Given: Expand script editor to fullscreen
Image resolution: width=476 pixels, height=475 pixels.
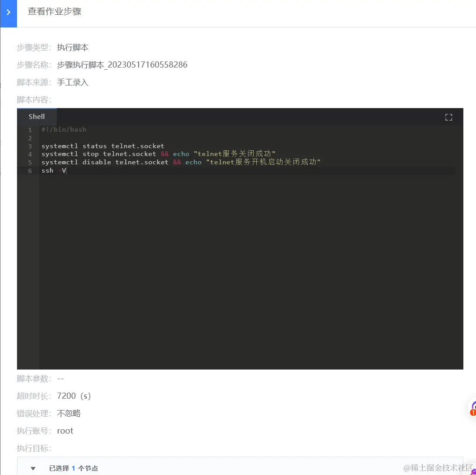Looking at the screenshot, I should click(x=449, y=117).
